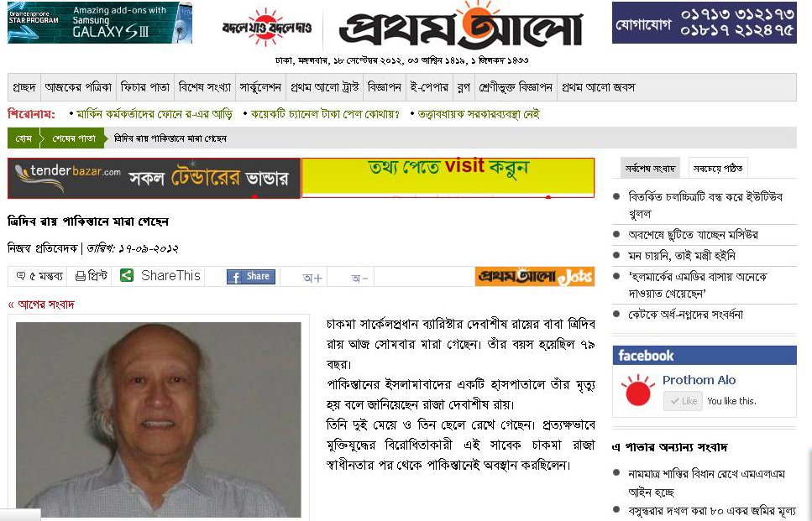Toggle the Facebook Like button

click(683, 401)
